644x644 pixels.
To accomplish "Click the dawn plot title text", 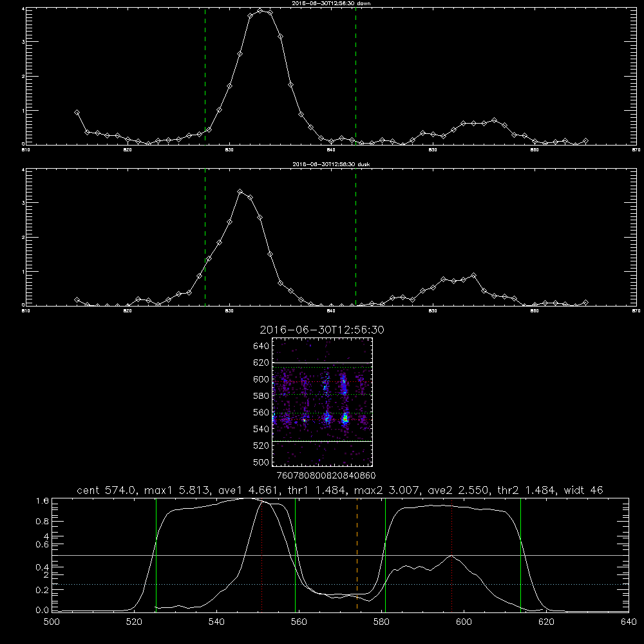I will coord(331,3).
